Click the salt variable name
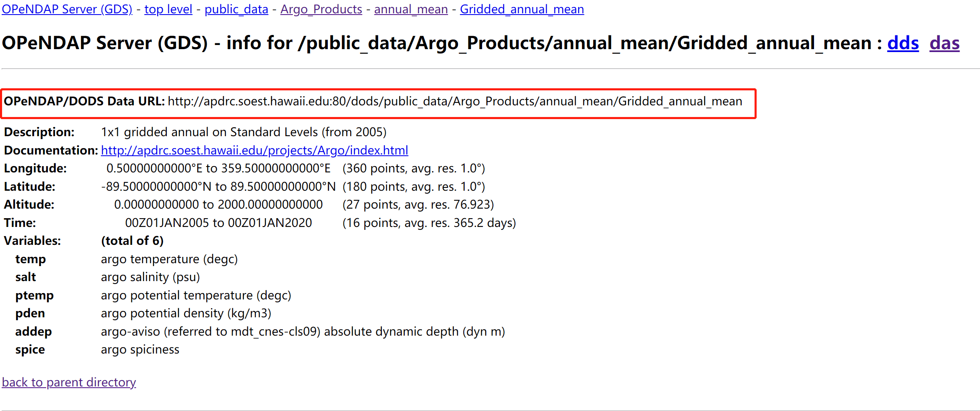980x411 pixels. (26, 277)
